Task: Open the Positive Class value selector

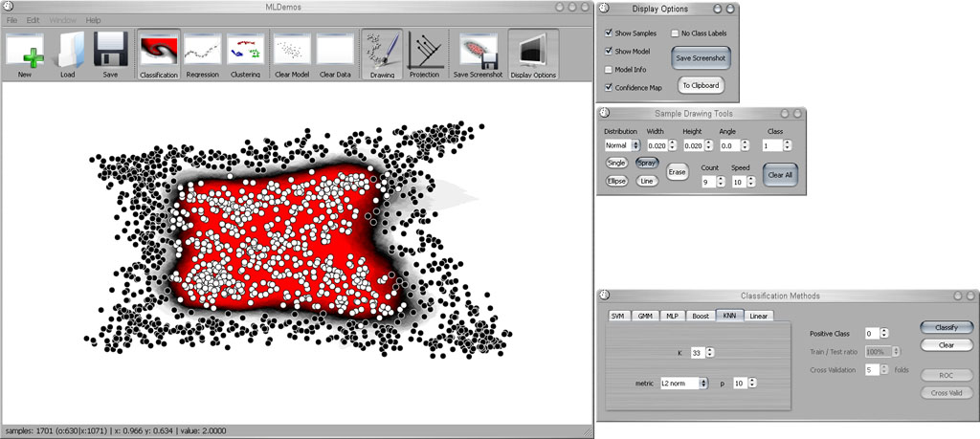Action: (874, 334)
